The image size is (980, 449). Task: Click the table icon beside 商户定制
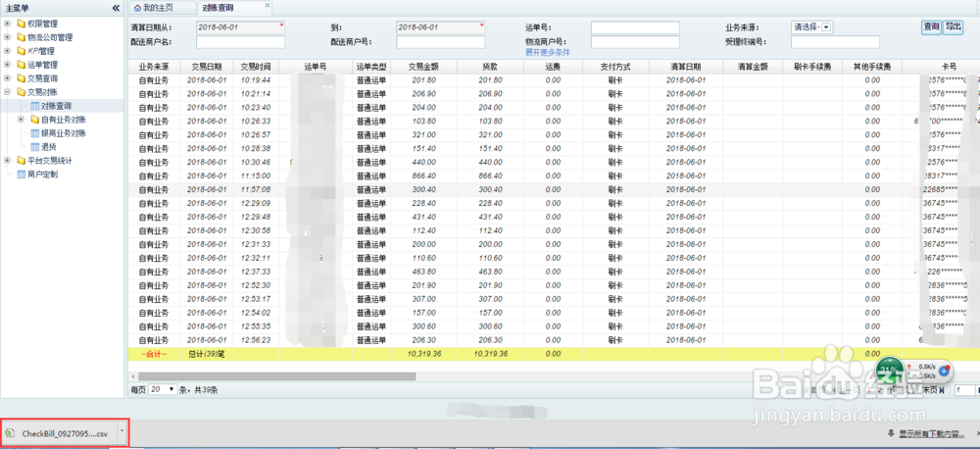point(22,175)
